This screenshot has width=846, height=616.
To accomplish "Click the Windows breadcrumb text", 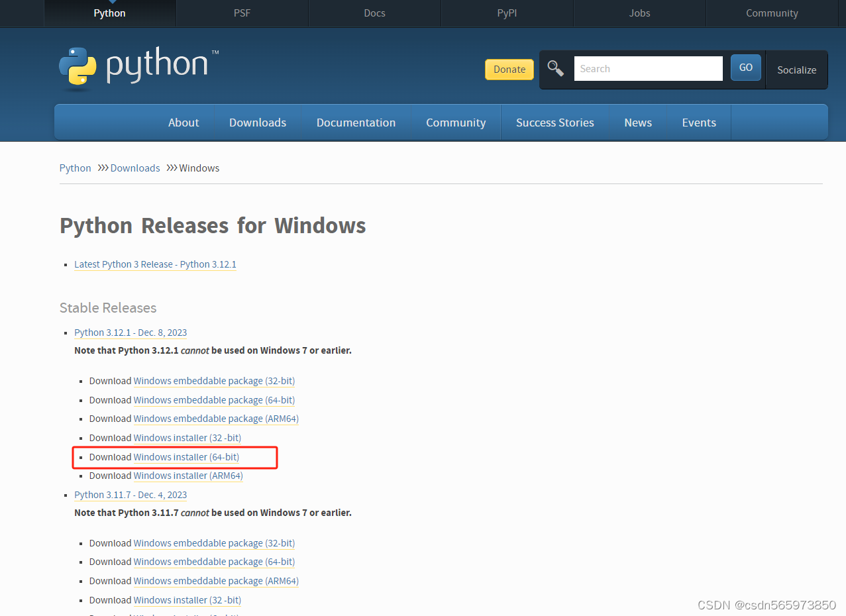I will point(199,168).
